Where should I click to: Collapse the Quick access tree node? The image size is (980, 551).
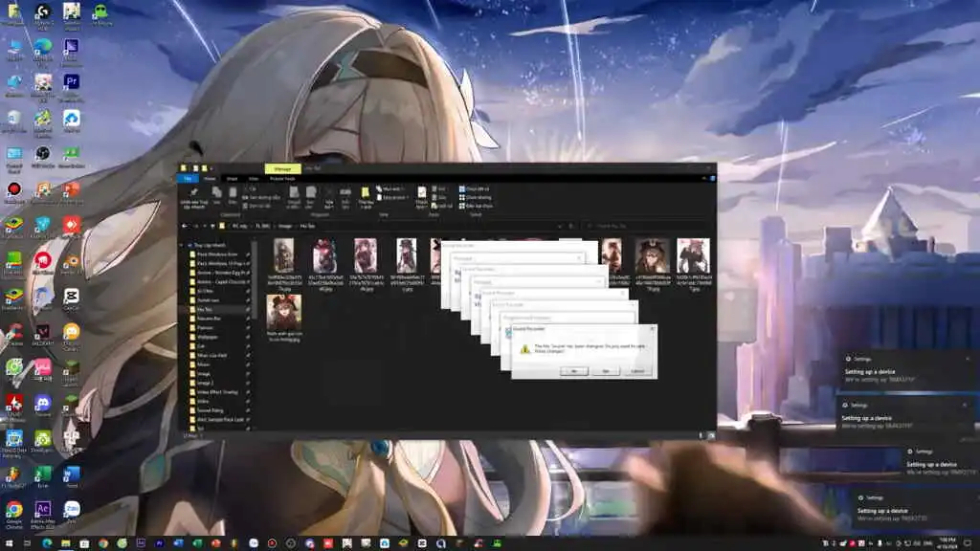(x=182, y=246)
